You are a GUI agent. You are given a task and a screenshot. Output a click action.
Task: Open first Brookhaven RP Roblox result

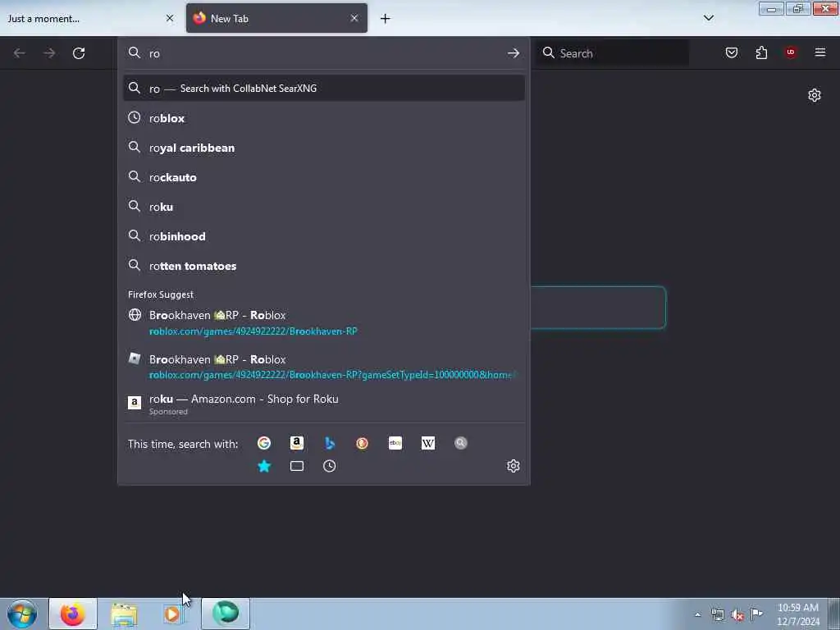(x=323, y=322)
